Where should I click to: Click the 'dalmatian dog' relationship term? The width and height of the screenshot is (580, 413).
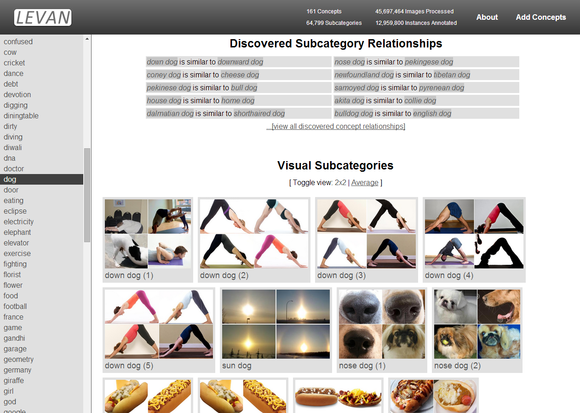170,114
